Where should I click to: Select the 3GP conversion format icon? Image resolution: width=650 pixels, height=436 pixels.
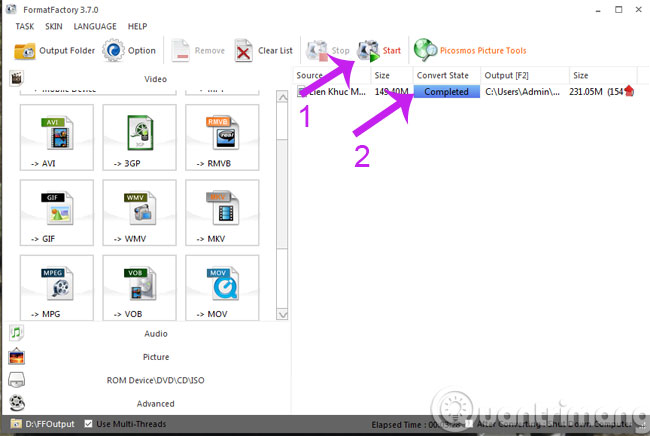pyautogui.click(x=140, y=133)
